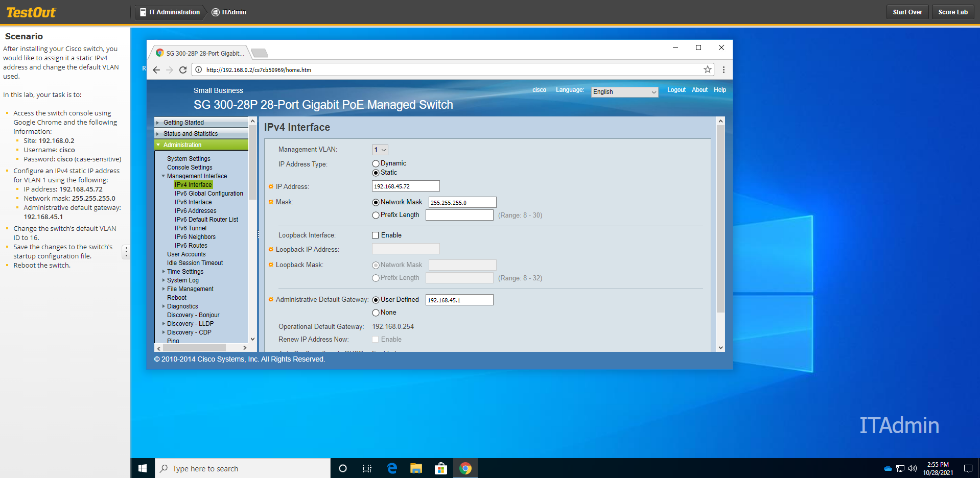Open the Management VLAN dropdown

380,150
